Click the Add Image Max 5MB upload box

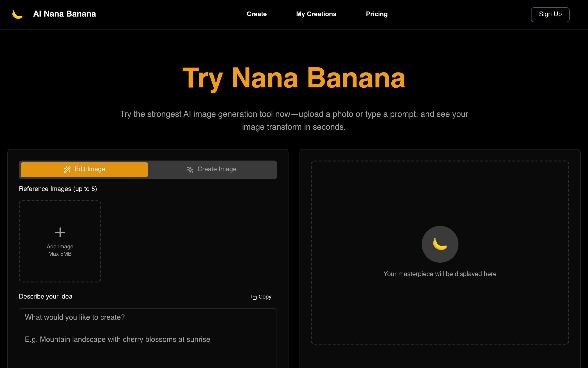tap(60, 241)
